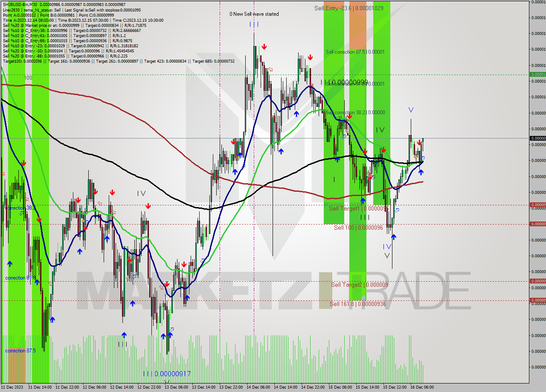Click the '0 New Sell wave started' label
The image size is (546, 392).
254,14
